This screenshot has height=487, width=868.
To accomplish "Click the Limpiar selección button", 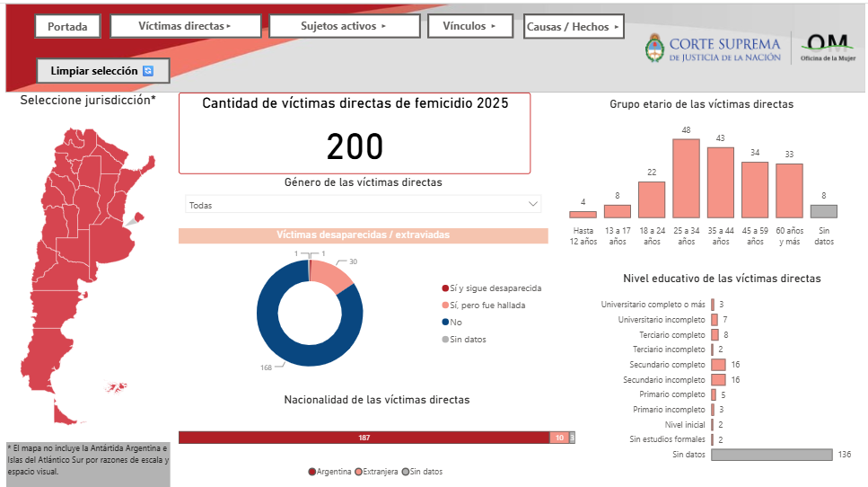I will coord(103,71).
